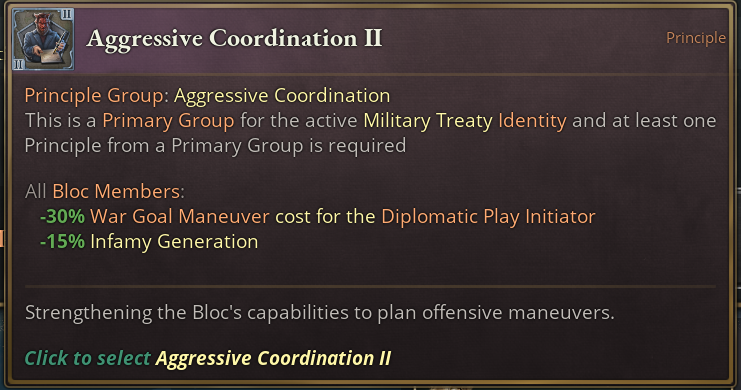Click the 'Principle from a Primary Group is required' line
The height and width of the screenshot is (390, 741).
coord(215,146)
